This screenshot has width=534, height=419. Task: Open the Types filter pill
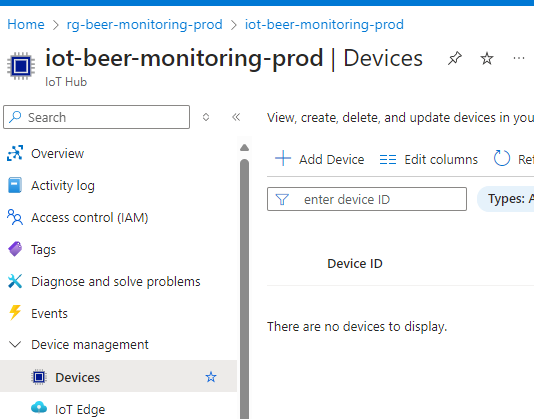tap(506, 199)
